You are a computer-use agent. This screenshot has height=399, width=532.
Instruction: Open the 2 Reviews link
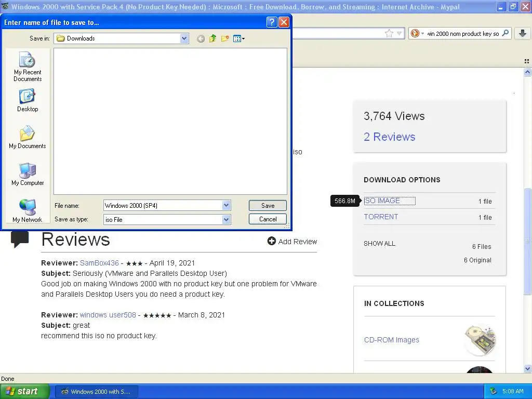coord(390,137)
